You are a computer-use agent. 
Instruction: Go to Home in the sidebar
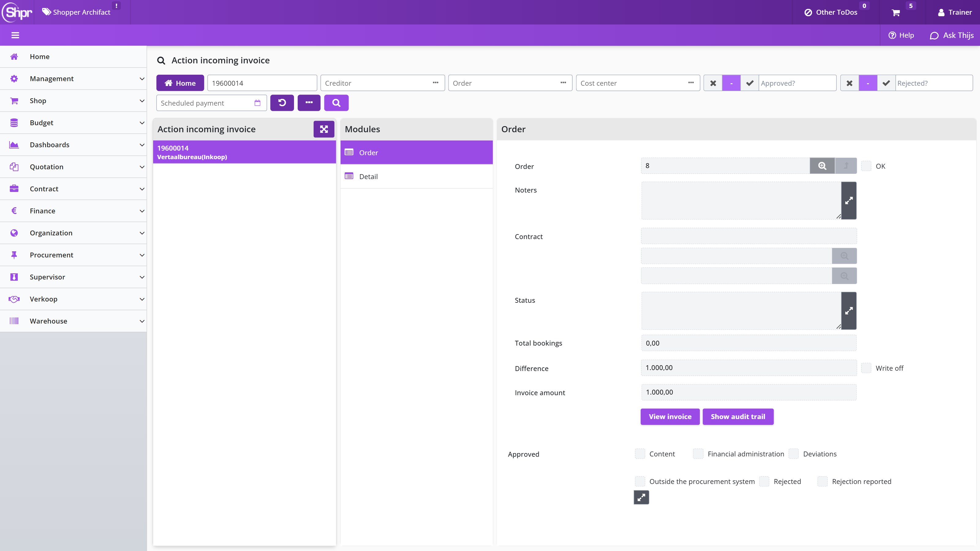[x=73, y=57]
